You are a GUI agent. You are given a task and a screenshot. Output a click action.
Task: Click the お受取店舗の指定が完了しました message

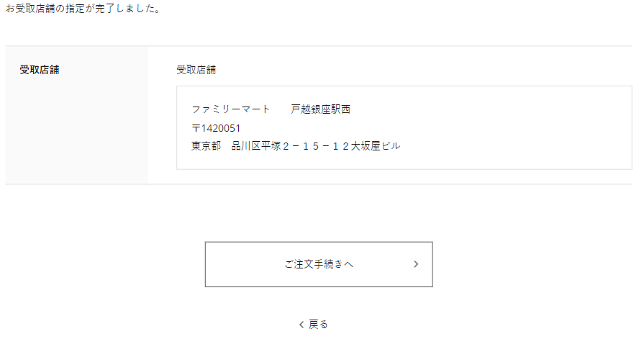point(83,10)
